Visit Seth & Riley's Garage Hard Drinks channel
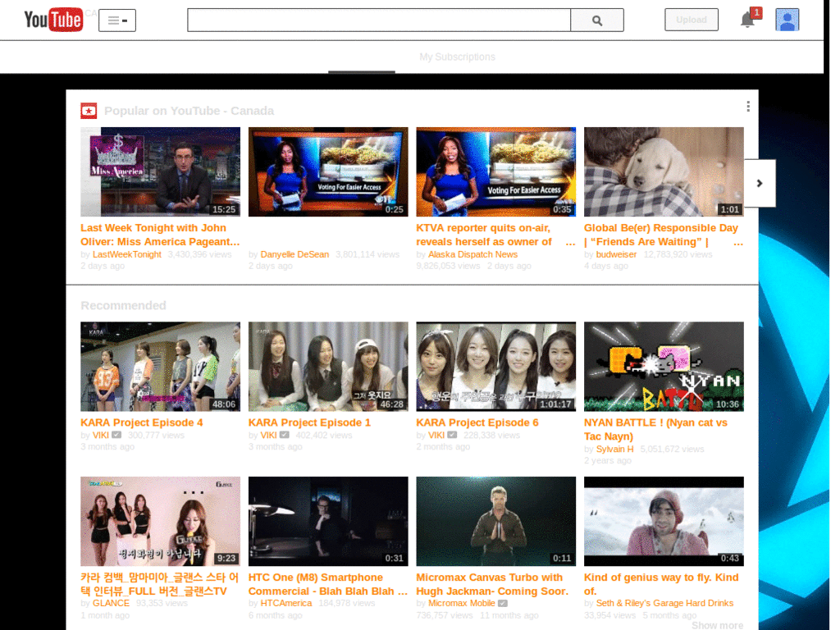 tap(664, 603)
